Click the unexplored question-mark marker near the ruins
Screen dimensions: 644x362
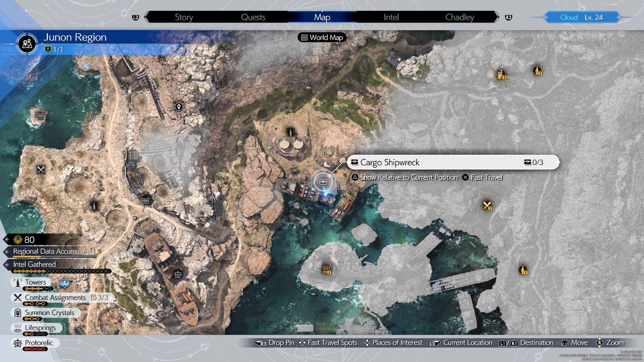coord(178,107)
